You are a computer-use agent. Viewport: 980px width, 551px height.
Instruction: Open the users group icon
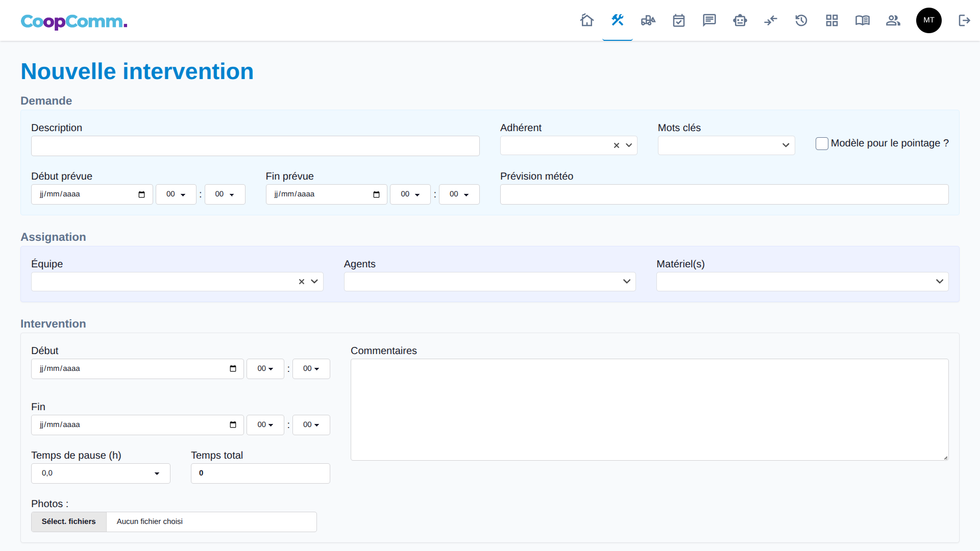point(893,20)
